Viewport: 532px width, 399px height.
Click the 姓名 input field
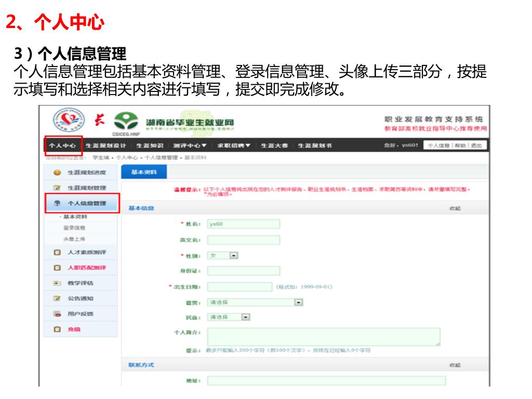tap(244, 224)
